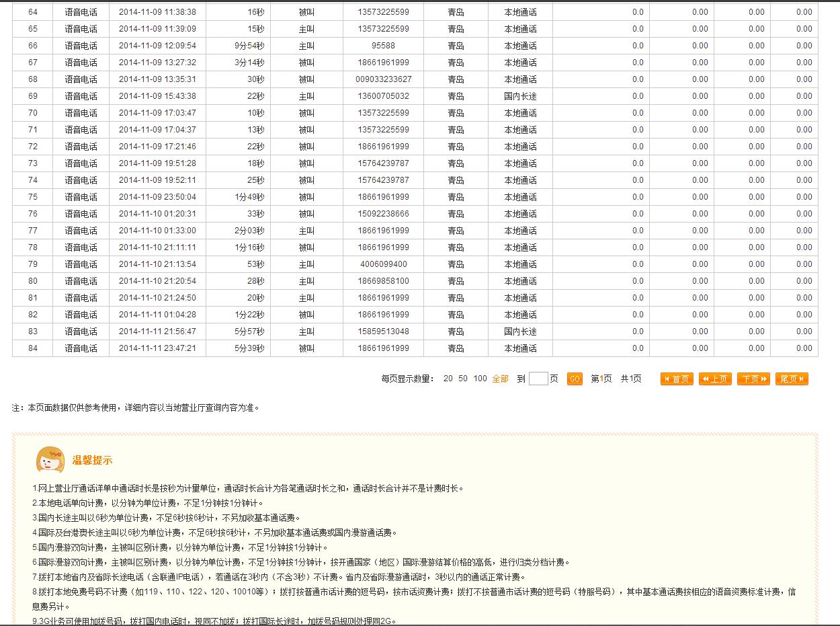Select 国内长途 in row 83
The width and height of the screenshot is (840, 626).
[521, 331]
